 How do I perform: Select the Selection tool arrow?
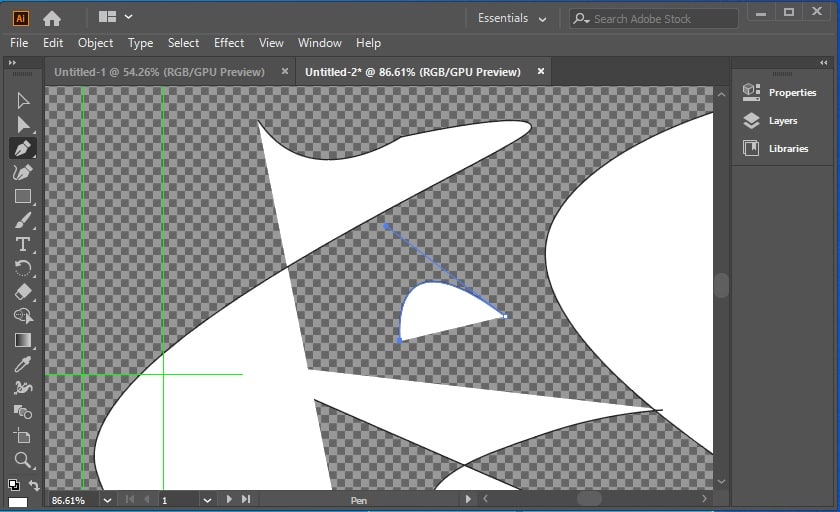click(22, 101)
